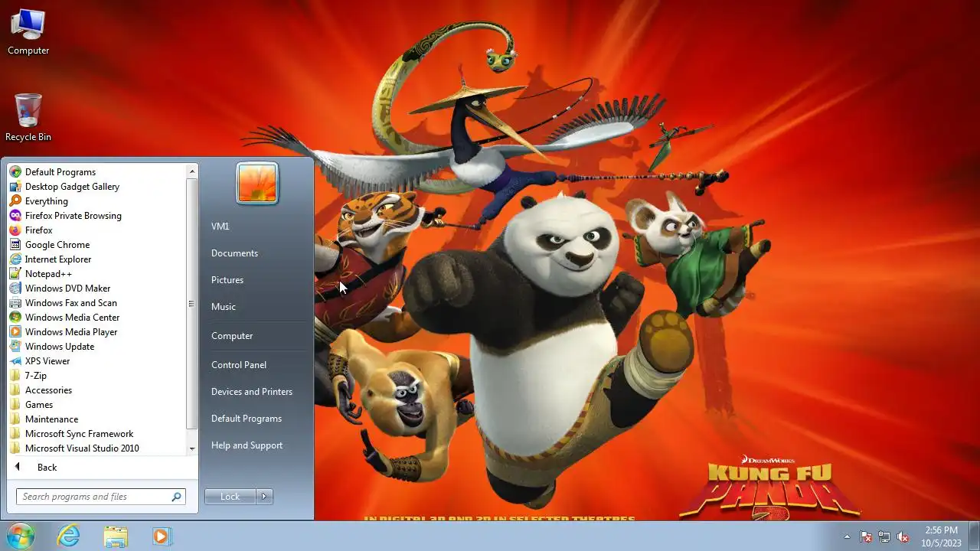This screenshot has height=551, width=980.
Task: Click the muted volume tray icon
Action: 903,536
